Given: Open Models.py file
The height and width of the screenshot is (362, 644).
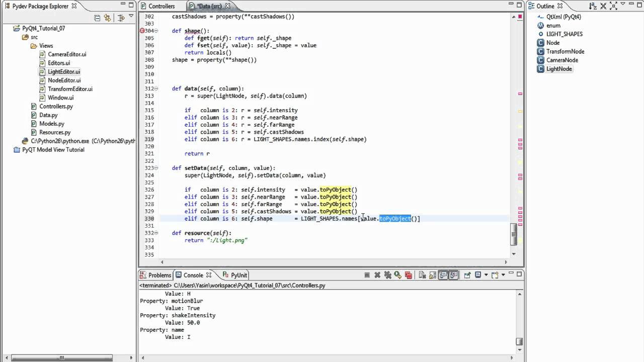Looking at the screenshot, I should click(x=52, y=124).
